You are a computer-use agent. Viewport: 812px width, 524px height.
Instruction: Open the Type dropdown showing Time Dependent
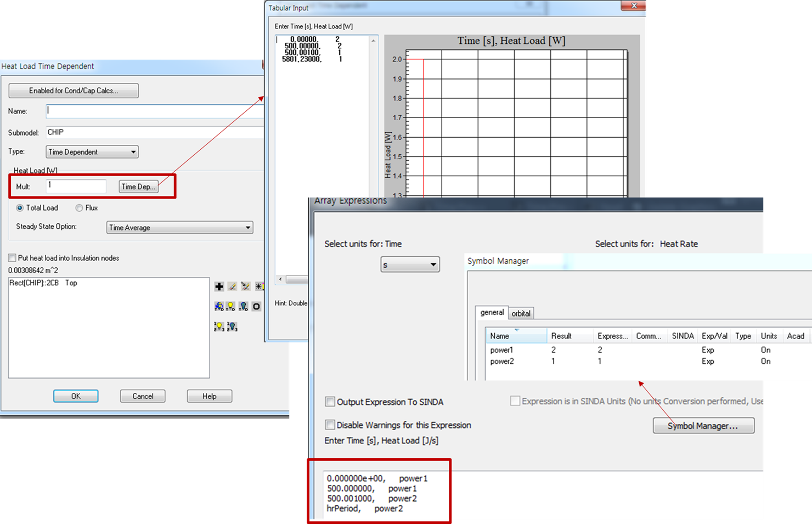92,152
